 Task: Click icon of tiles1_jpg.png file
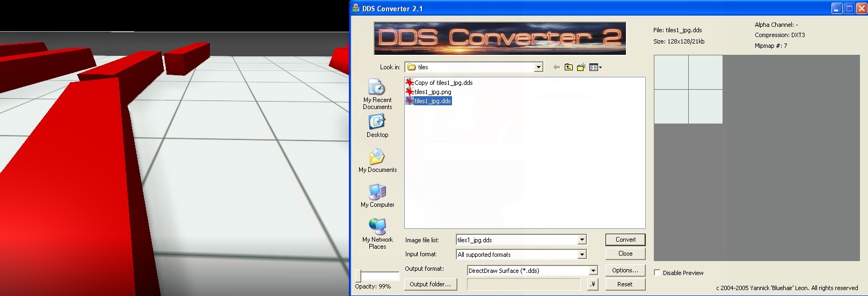pyautogui.click(x=410, y=92)
